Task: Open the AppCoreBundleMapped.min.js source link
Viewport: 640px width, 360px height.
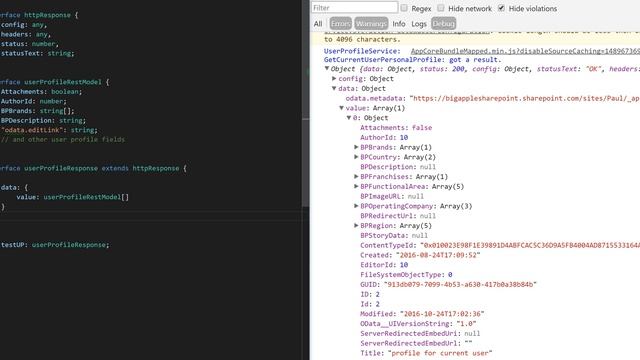Action: point(525,51)
